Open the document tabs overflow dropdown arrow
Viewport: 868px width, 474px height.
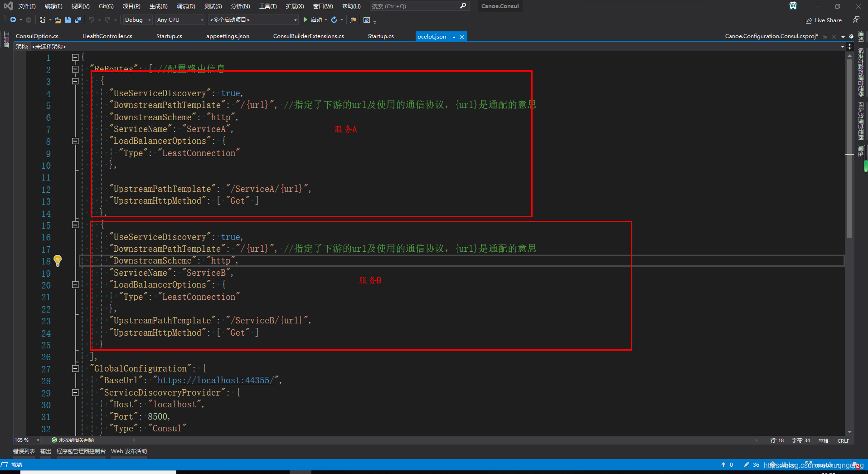(x=843, y=37)
